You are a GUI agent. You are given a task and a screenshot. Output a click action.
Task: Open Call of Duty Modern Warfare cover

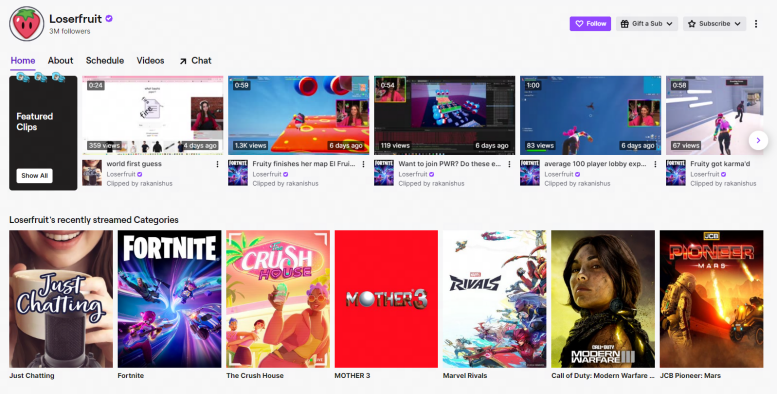603,299
